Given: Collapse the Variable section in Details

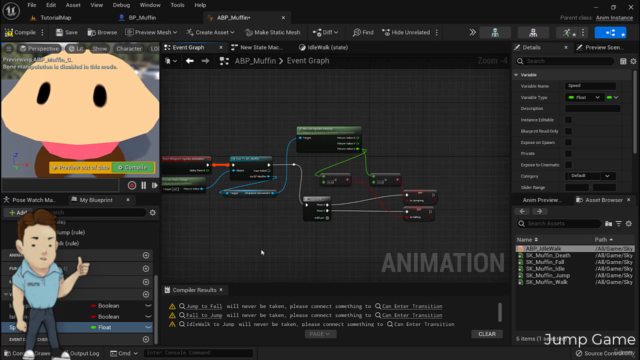Looking at the screenshot, I should tap(516, 75).
